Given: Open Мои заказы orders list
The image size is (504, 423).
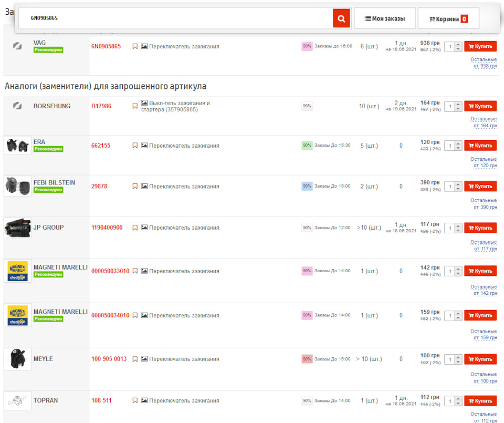Looking at the screenshot, I should pyautogui.click(x=384, y=19).
